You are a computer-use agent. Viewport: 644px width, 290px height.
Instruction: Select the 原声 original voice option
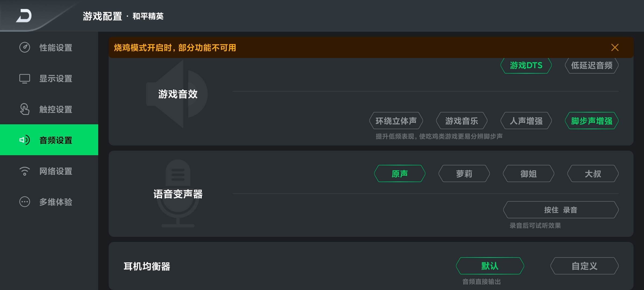click(400, 174)
